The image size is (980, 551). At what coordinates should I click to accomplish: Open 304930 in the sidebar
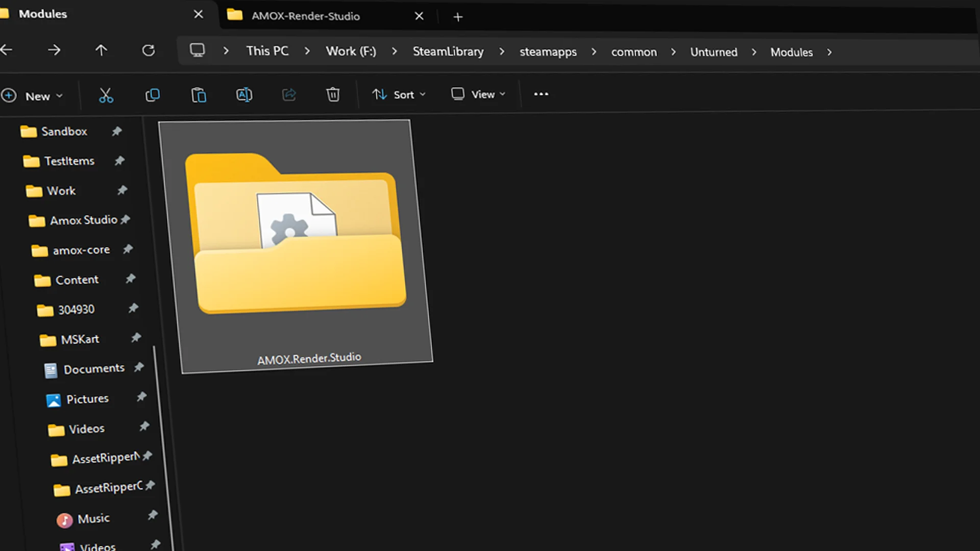coord(66,310)
